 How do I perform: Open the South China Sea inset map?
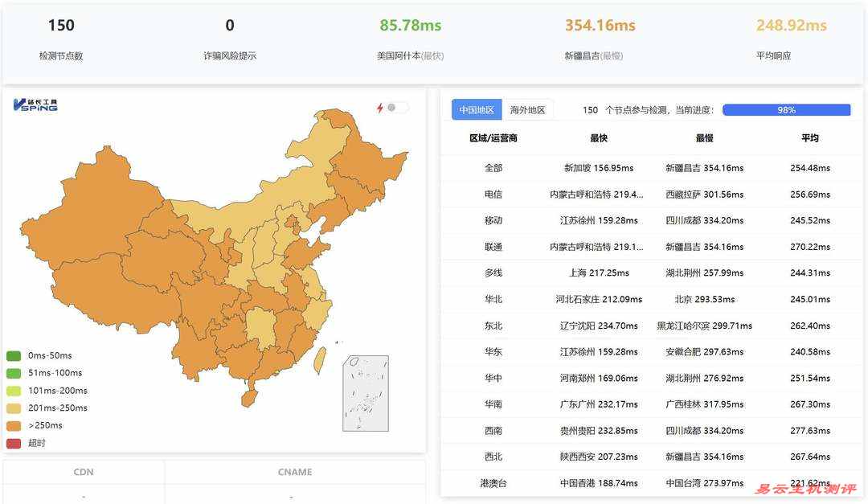tap(366, 393)
